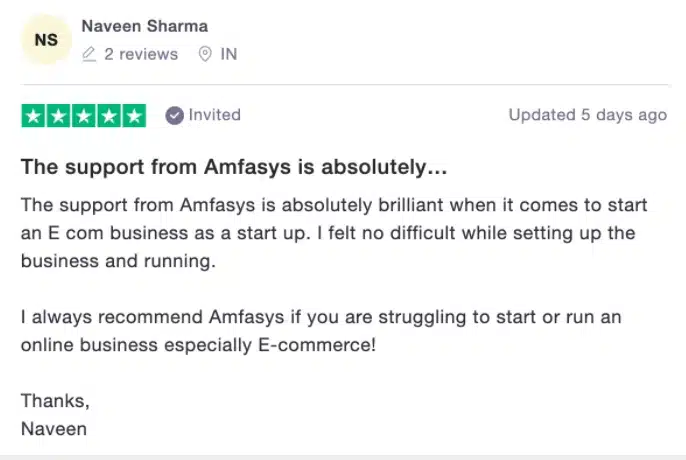Click the paragraph recommending Amfasys
This screenshot has height=460, width=686.
tap(321, 331)
